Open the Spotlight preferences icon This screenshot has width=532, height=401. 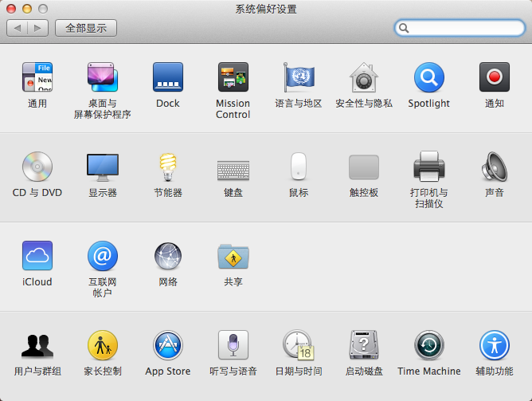428,77
